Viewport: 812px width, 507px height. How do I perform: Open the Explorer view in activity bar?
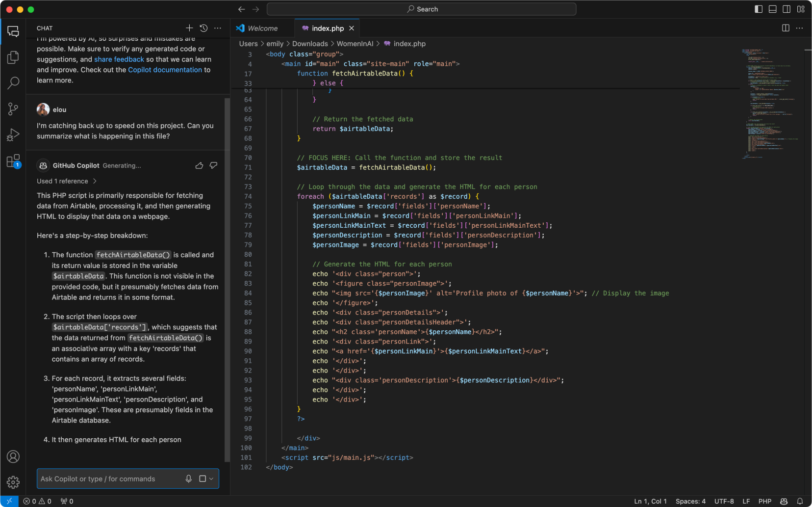coord(13,57)
